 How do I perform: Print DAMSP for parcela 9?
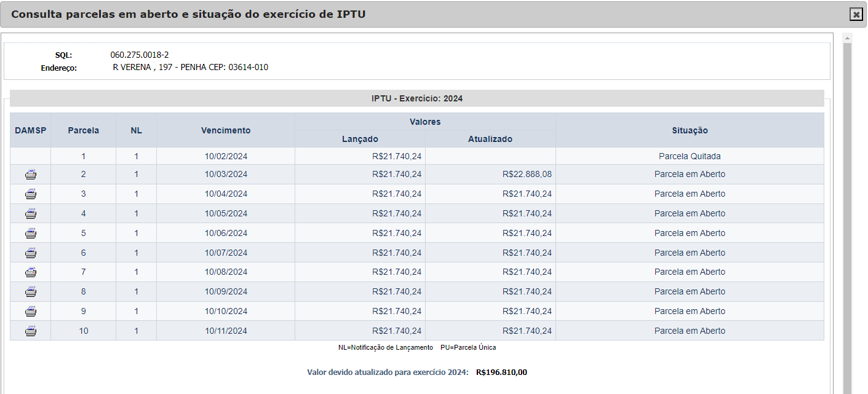[31, 312]
